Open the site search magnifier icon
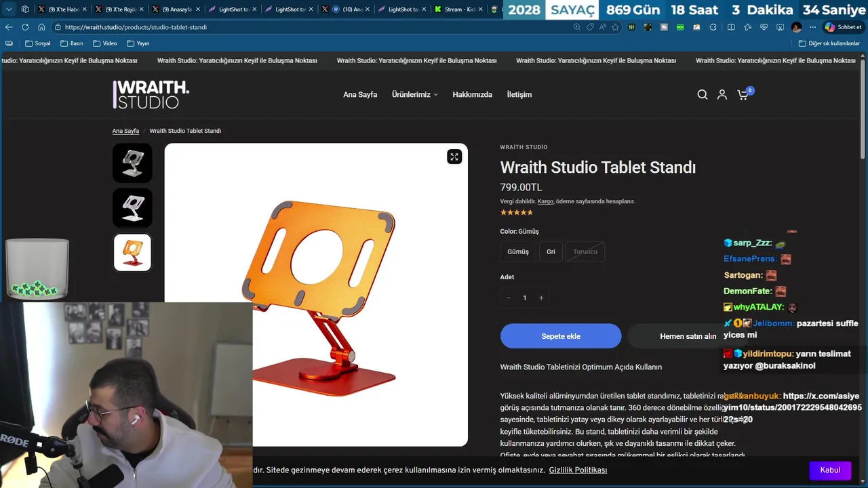This screenshot has width=868, height=488. point(703,95)
